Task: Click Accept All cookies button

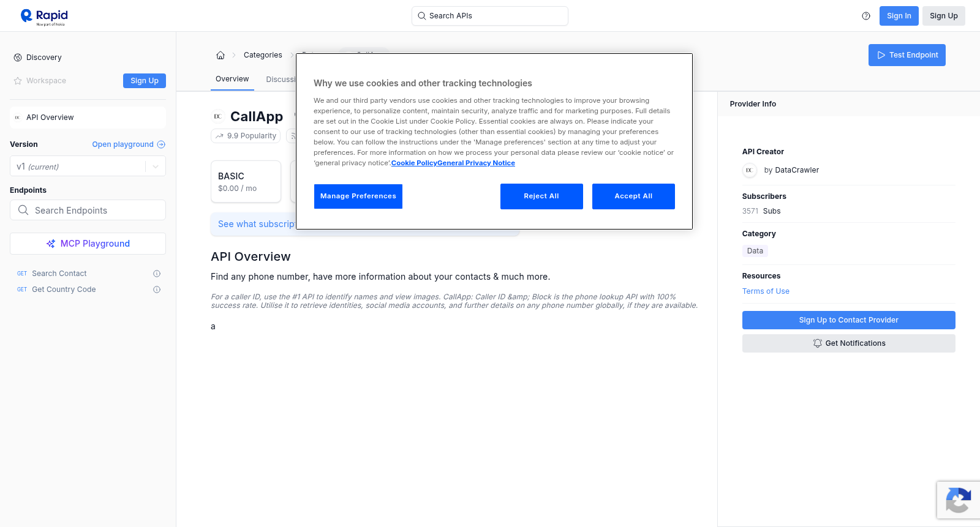Action: tap(633, 196)
